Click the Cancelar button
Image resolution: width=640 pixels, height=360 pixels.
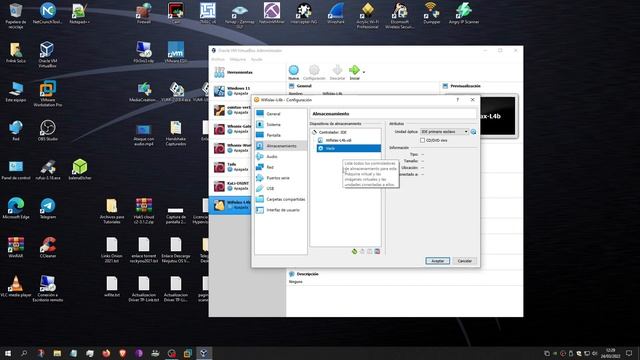(464, 261)
